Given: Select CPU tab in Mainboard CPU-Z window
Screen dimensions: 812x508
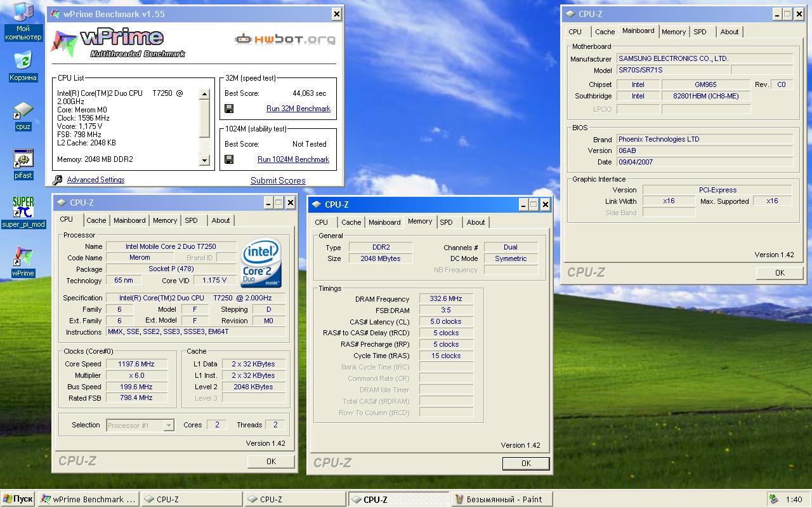Looking at the screenshot, I should point(575,32).
